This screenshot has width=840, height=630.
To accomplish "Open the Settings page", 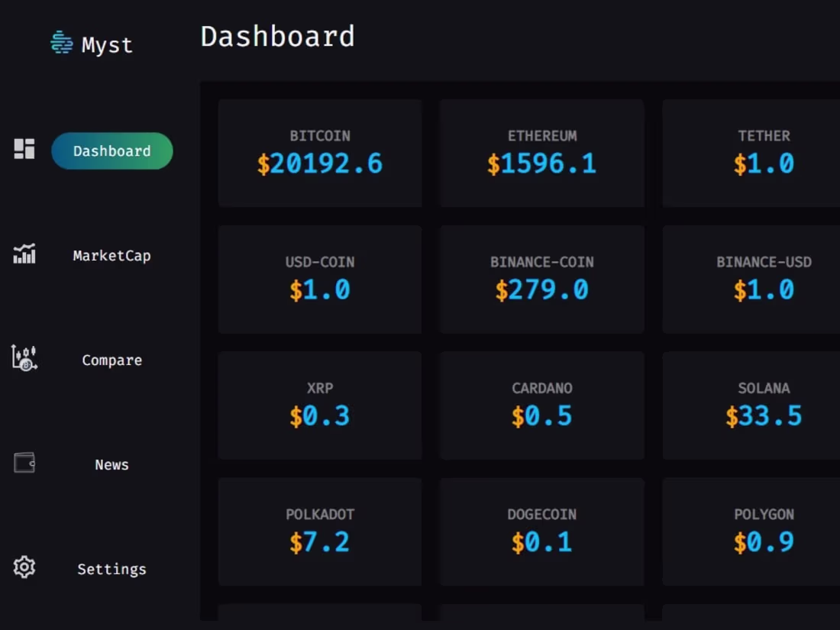I will coord(111,568).
